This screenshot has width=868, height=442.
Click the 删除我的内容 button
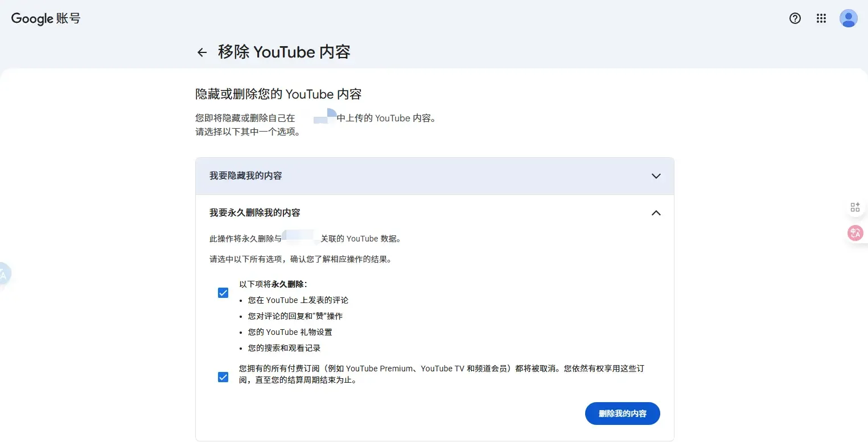coord(622,414)
